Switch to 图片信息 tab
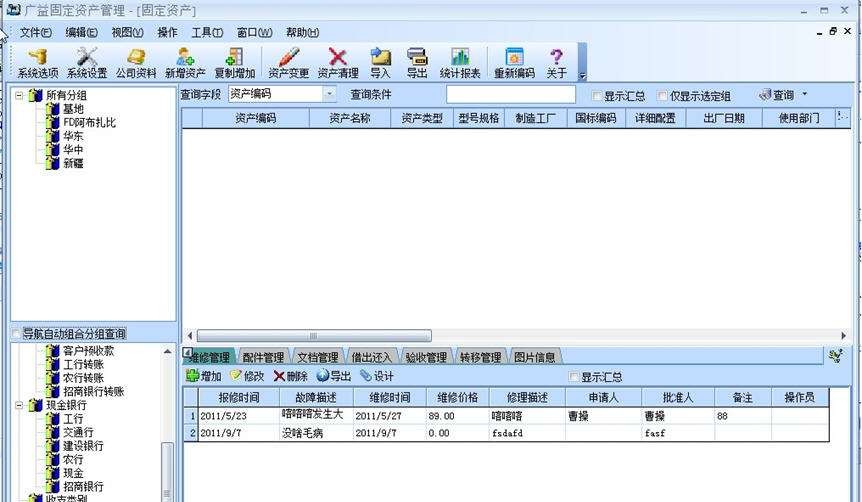Viewport: 862px width, 502px height. pyautogui.click(x=535, y=357)
